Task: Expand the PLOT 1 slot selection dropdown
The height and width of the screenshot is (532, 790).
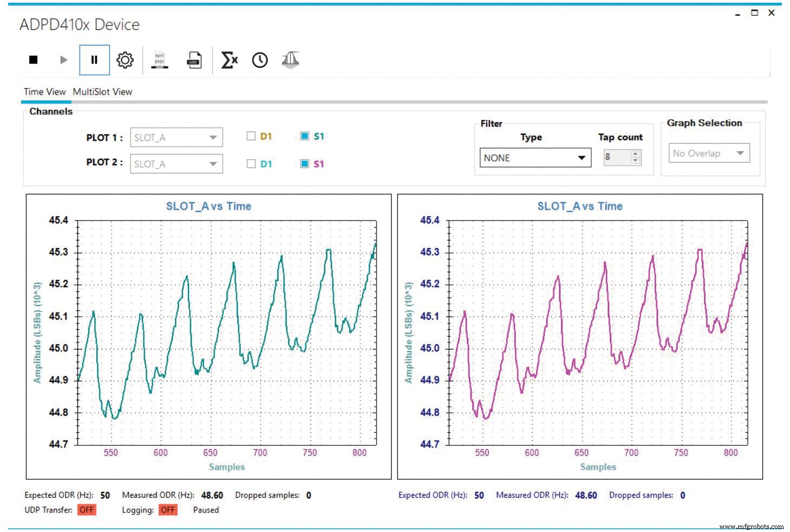Action: [176, 137]
